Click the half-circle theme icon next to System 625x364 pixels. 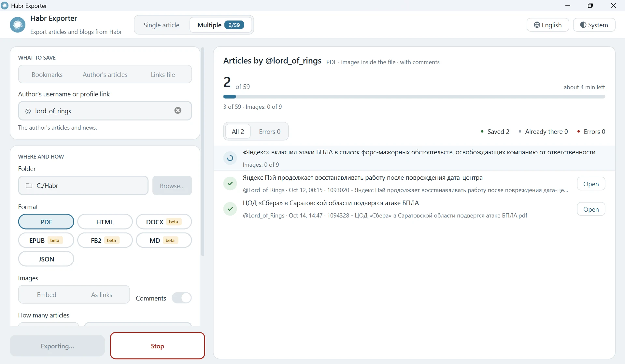(583, 25)
